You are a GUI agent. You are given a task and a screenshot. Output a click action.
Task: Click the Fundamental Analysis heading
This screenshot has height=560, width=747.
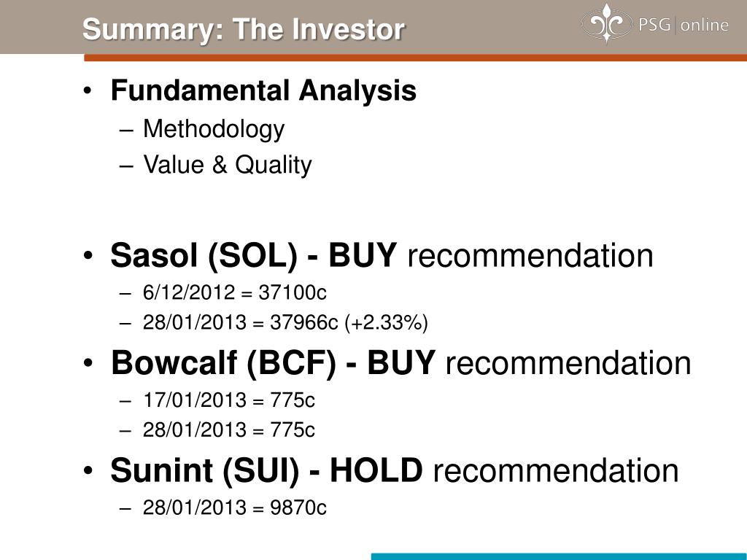point(263,90)
